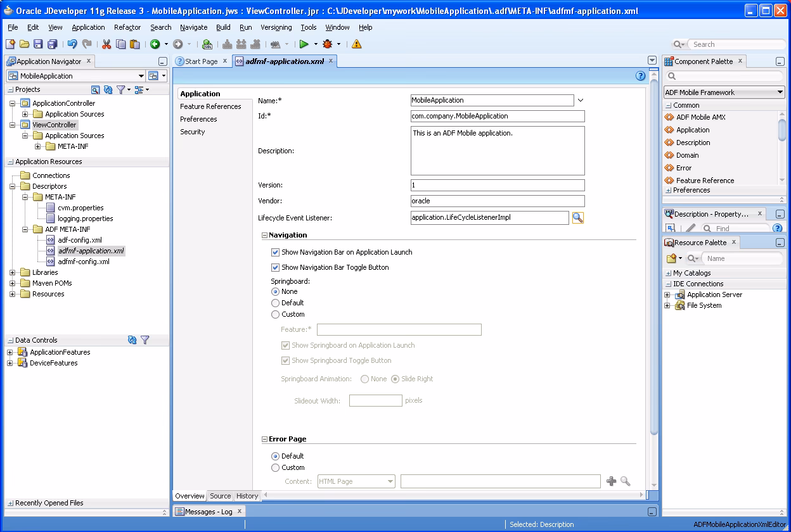
Task: Refresh the Data Controls panel
Action: point(132,340)
